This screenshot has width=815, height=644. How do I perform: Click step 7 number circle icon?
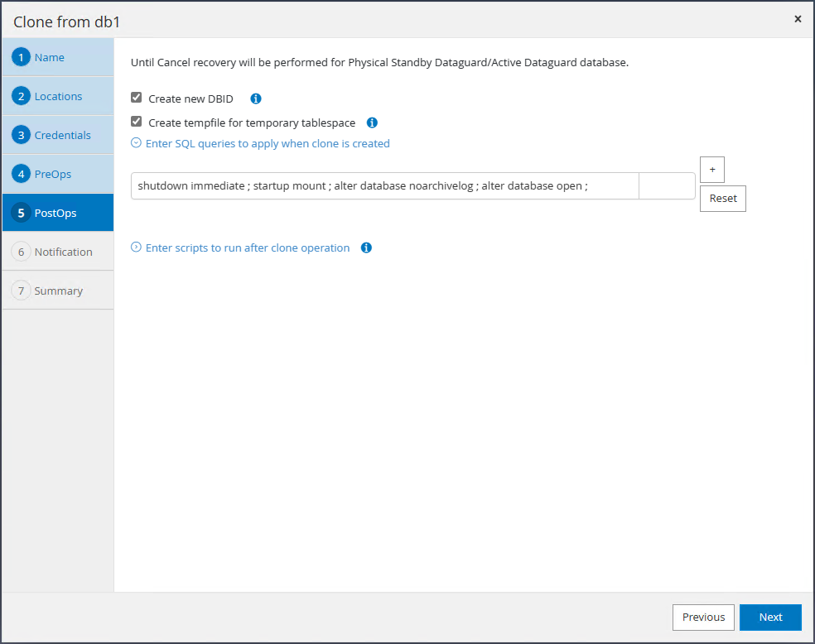pos(21,291)
